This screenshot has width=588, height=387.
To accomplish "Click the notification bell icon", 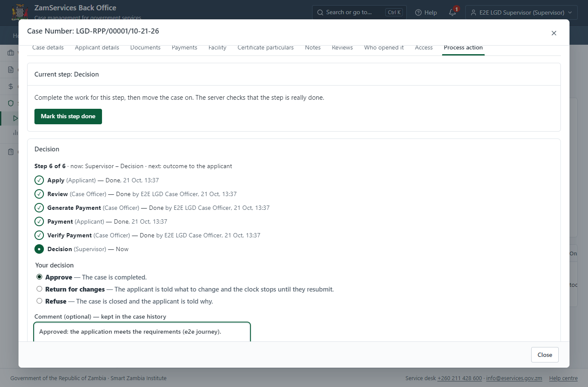I will tap(452, 12).
